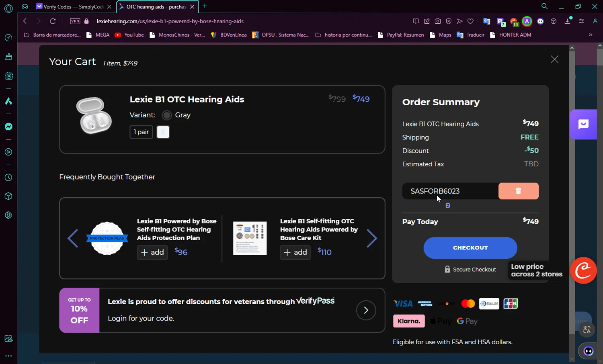The image size is (603, 364).
Task: Add page to bookmarks heart icon
Action: 470,21
